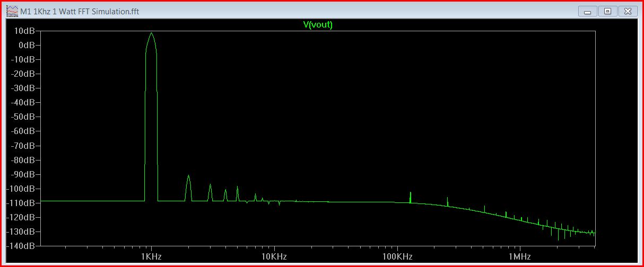Click the 10dB vertical axis label
Screen dimensions: 644x267
click(25, 31)
